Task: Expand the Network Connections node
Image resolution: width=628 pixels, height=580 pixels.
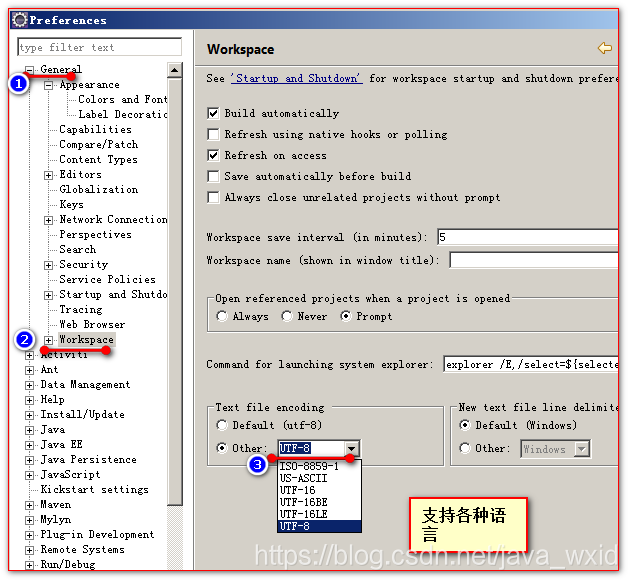Action: pyautogui.click(x=48, y=220)
